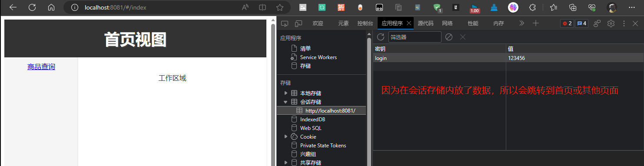Select the login key cell
This screenshot has height=166, width=644.
[439, 58]
